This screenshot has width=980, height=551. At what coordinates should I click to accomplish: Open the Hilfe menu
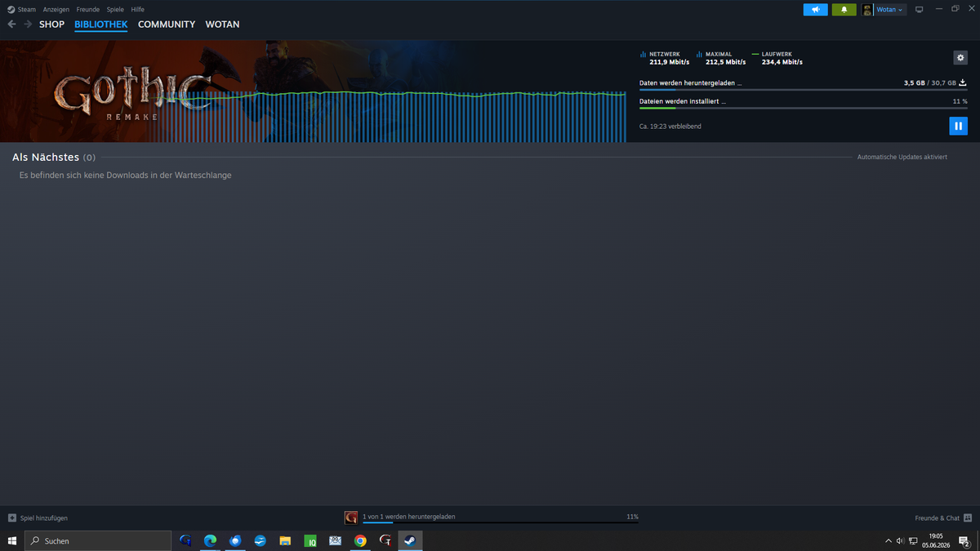(137, 10)
